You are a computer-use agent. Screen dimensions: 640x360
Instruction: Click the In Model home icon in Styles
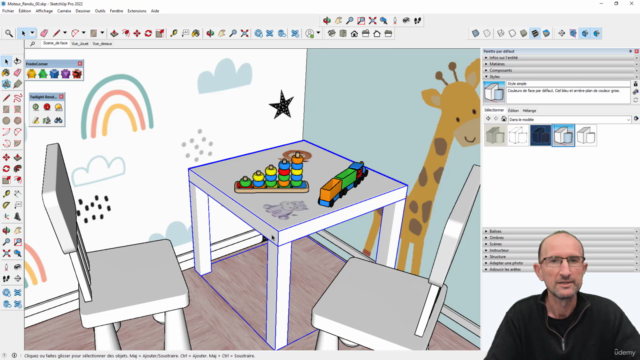(504, 119)
